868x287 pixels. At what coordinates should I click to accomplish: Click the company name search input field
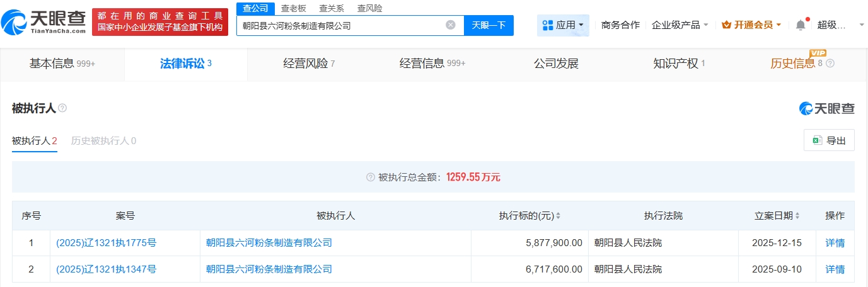340,26
